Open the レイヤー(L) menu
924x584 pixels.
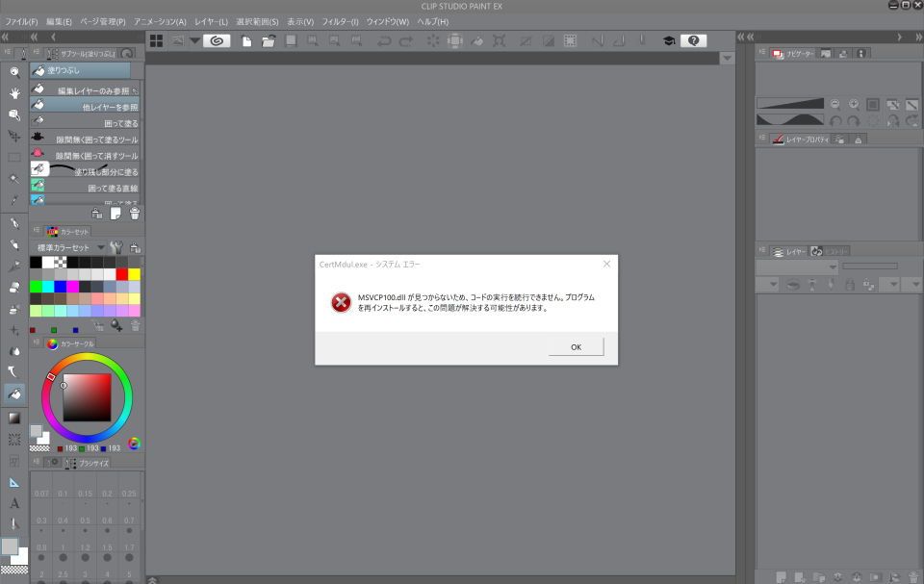coord(211,21)
